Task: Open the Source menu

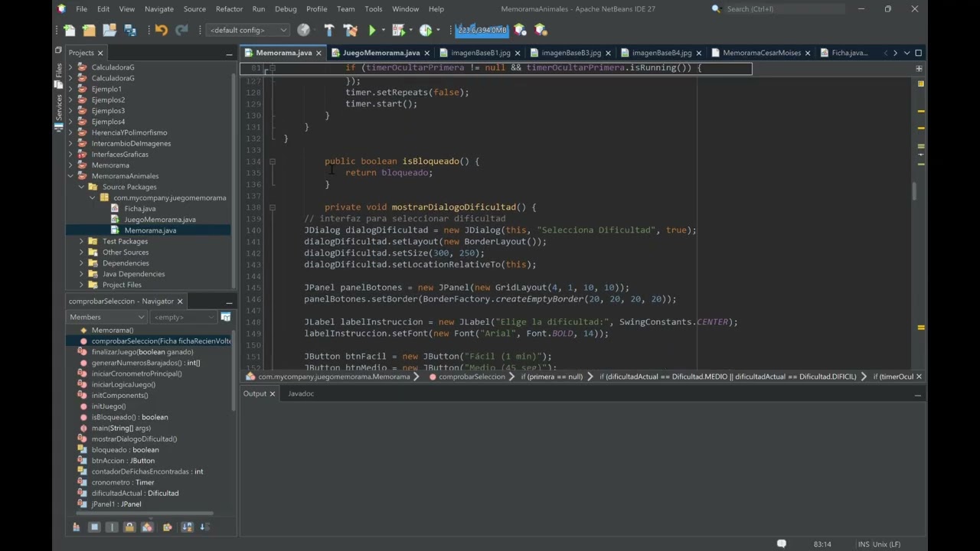Action: (x=194, y=8)
